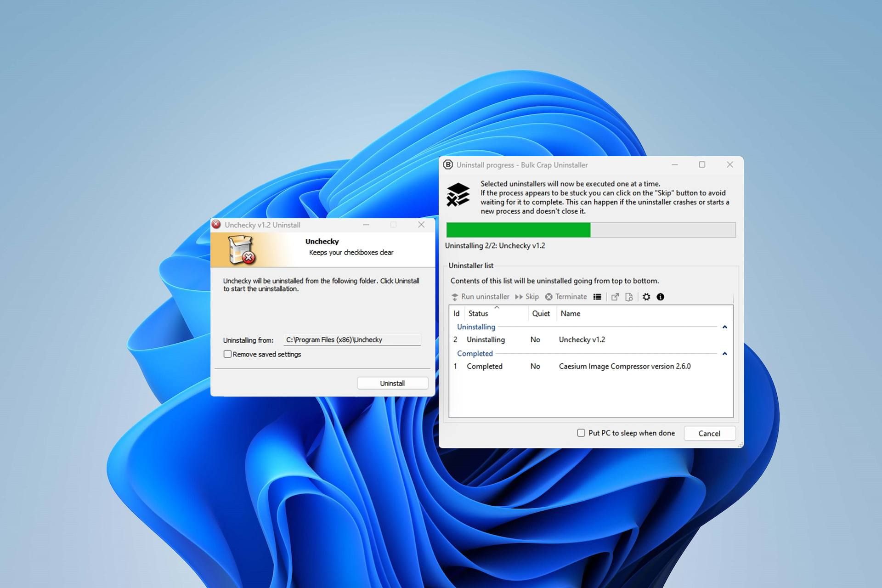Click the open-external arrow icon in toolbar
The width and height of the screenshot is (882, 588).
click(x=615, y=297)
